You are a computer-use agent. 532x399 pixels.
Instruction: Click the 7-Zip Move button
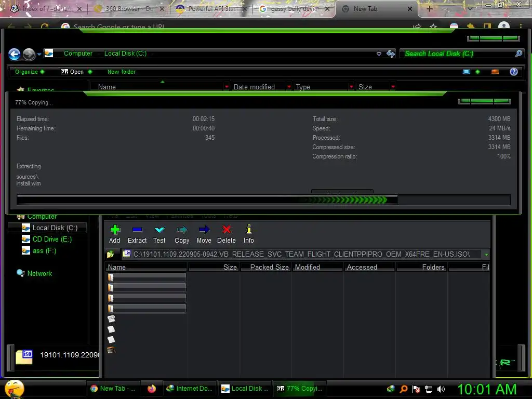204,234
